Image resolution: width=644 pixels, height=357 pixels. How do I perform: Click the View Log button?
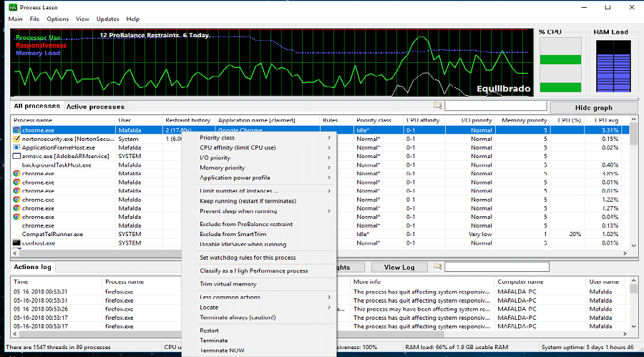[x=399, y=268]
